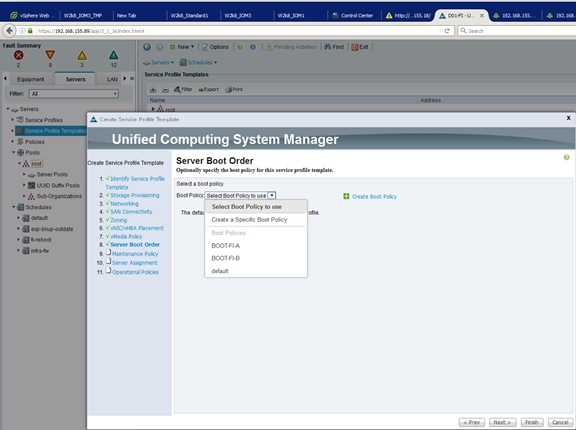Expand the Service Profiles tree node
Viewport: 576px width, 430px height.
click(12, 120)
